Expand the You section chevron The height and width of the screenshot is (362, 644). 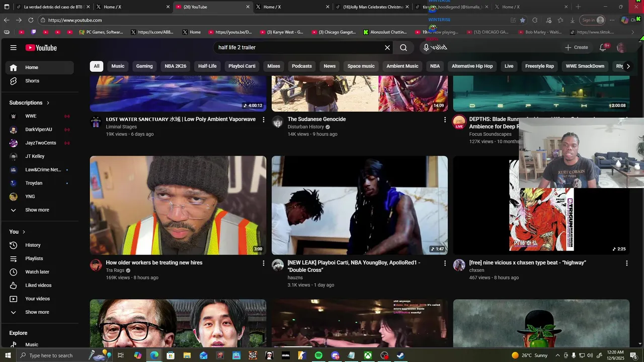[24, 232]
